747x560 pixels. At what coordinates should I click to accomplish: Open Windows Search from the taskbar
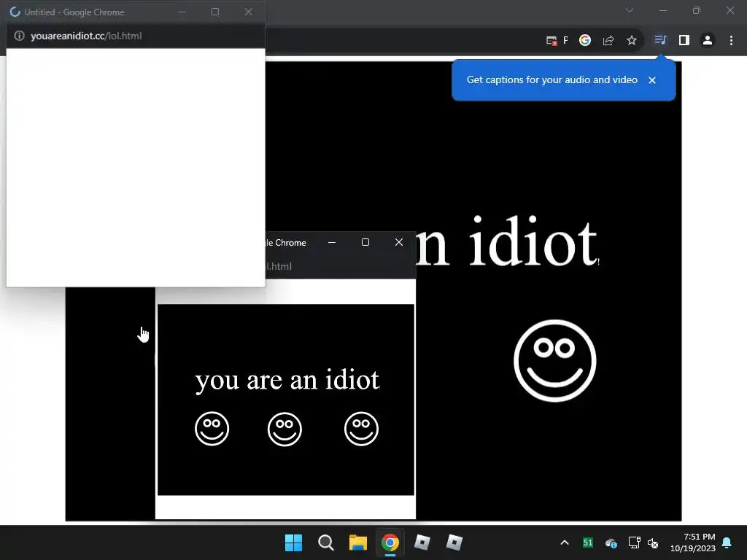[x=326, y=542]
